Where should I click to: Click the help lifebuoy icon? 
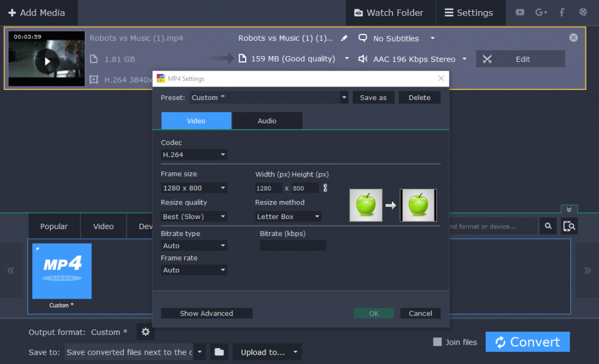coord(583,12)
